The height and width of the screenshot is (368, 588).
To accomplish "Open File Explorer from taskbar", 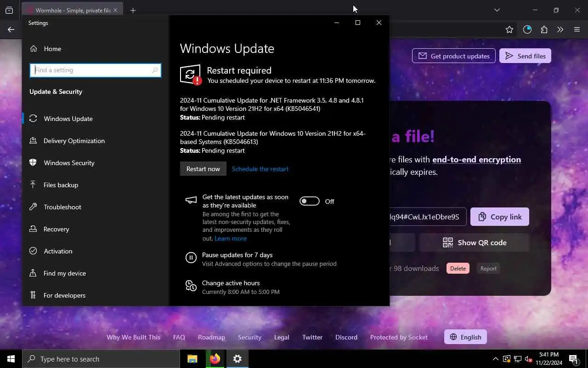I will (x=192, y=359).
